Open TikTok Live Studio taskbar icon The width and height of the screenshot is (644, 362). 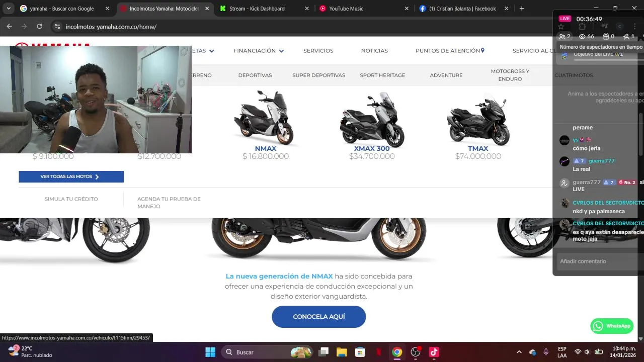(x=434, y=352)
